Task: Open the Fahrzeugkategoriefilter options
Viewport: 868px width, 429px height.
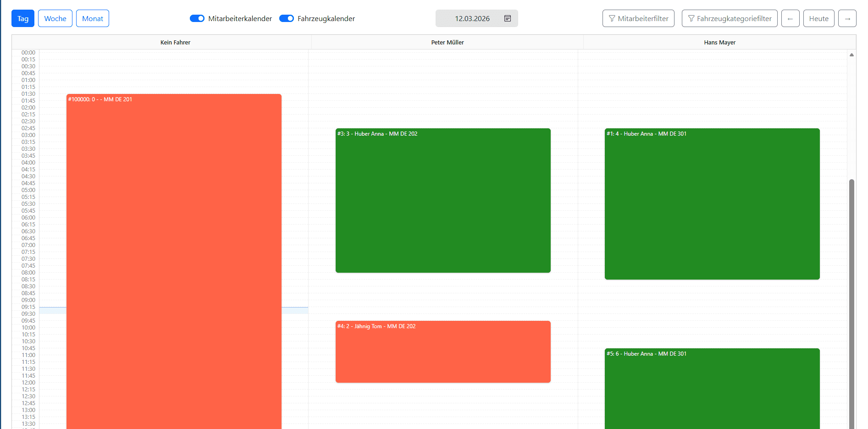Action: pyautogui.click(x=730, y=18)
